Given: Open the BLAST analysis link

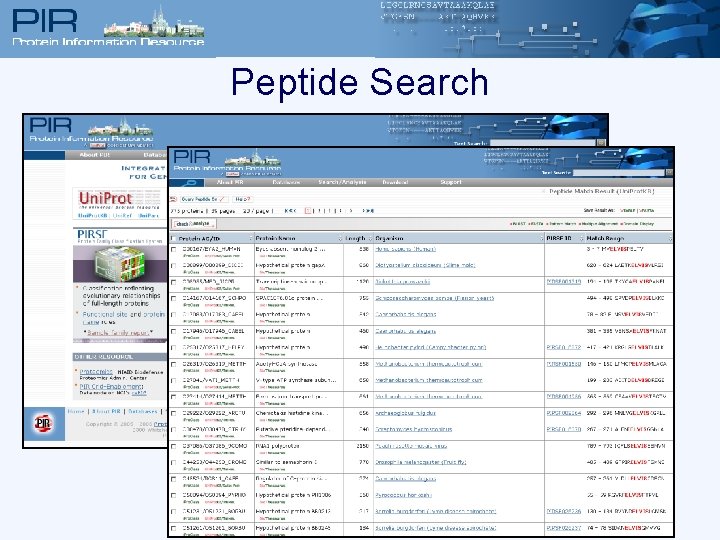Looking at the screenshot, I should [518, 224].
